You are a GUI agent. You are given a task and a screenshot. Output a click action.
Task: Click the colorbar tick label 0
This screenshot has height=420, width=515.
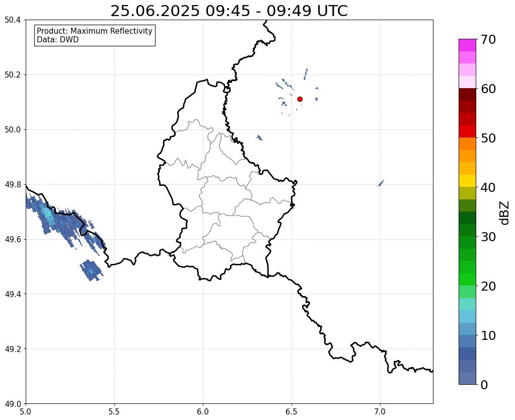coord(484,385)
